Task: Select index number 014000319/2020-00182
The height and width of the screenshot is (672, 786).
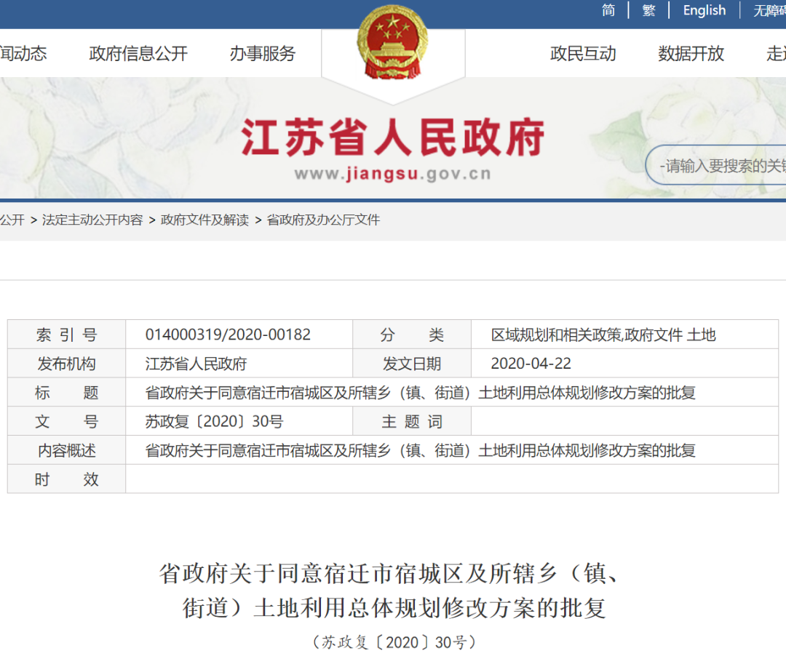Action: [x=228, y=335]
